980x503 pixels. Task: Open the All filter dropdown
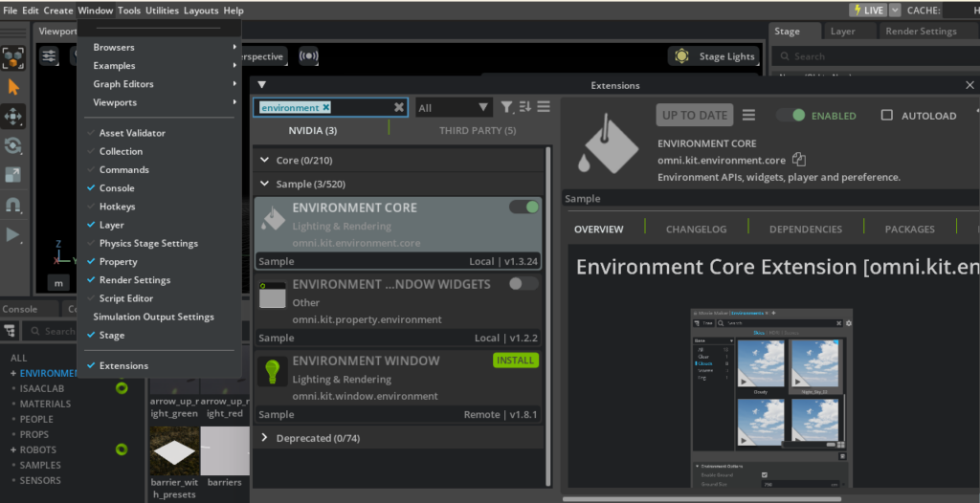point(453,108)
